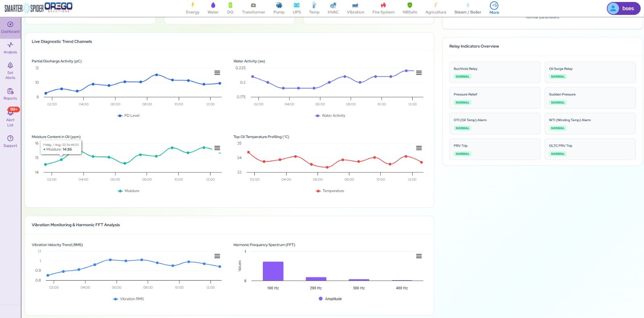Image resolution: width=644 pixels, height=318 pixels.
Task: Open Support help icon in sidebar
Action: [x=10, y=138]
